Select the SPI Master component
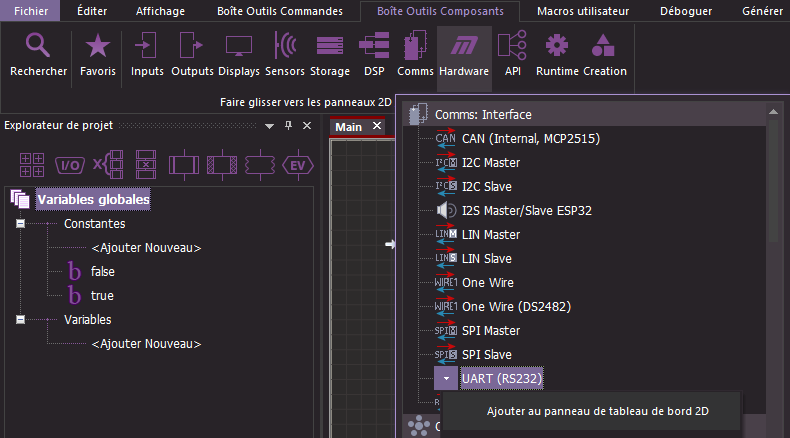Screen dimensions: 790x438 [491, 331]
